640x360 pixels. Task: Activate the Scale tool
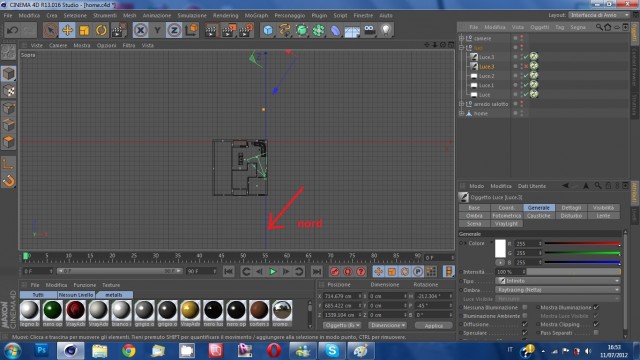click(x=84, y=30)
